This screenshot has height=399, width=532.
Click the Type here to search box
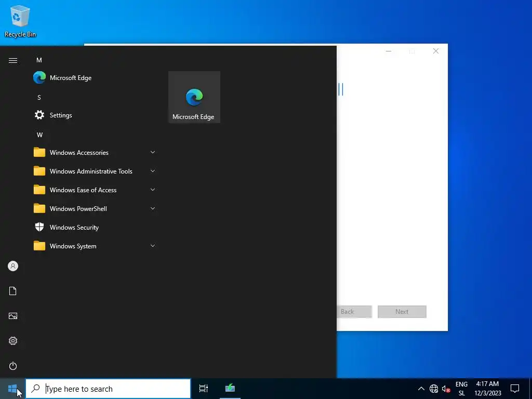tap(108, 389)
